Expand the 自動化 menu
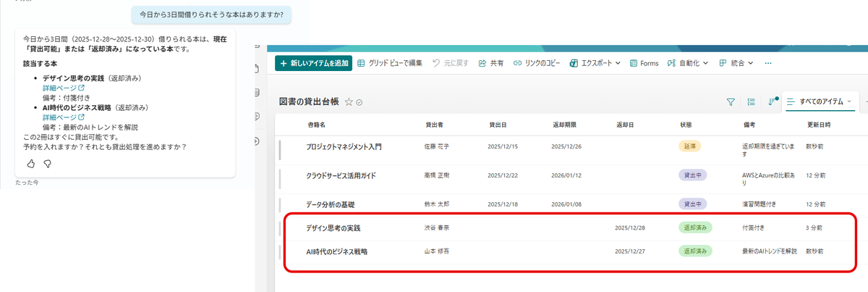 (687, 63)
